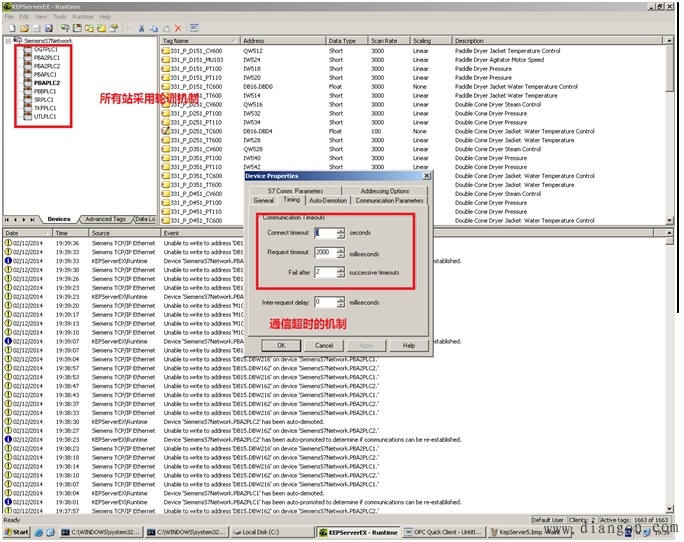
Task: Decrease the Request timeout spinner value
Action: (x=341, y=256)
